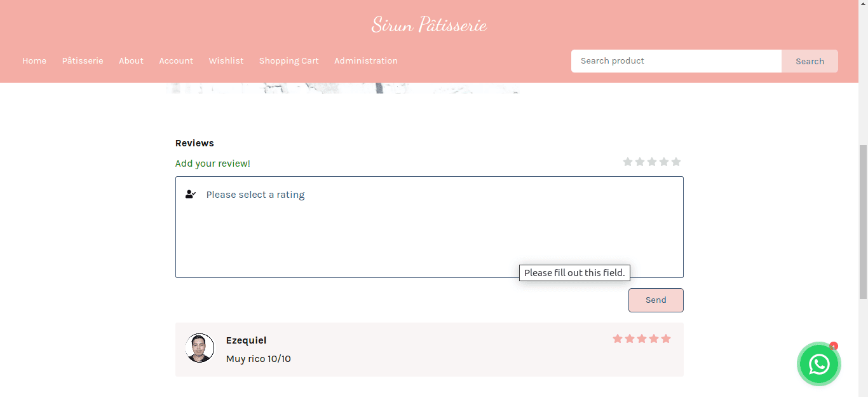This screenshot has height=397, width=868.
Task: Open the Shopping Cart
Action: pos(288,61)
